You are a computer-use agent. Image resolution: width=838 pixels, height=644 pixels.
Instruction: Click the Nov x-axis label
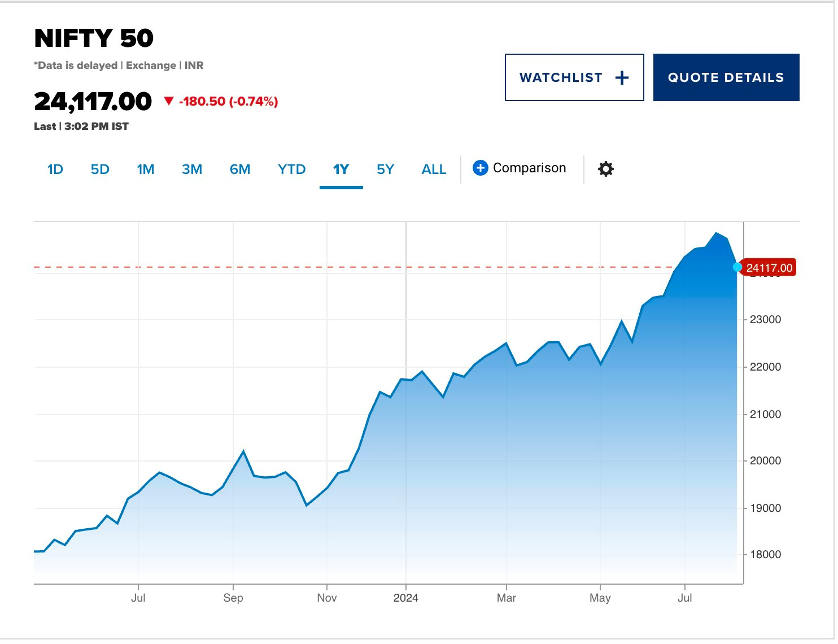point(326,598)
